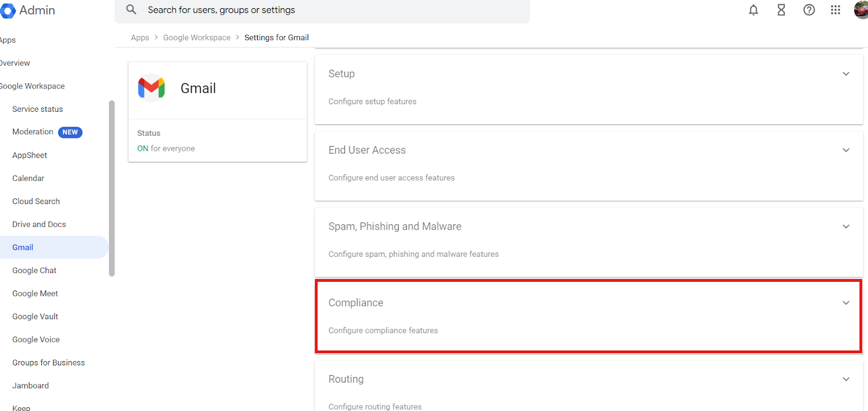Viewport: 868px width, 411px height.
Task: Go to Google Workspace in sidebar
Action: [x=32, y=86]
